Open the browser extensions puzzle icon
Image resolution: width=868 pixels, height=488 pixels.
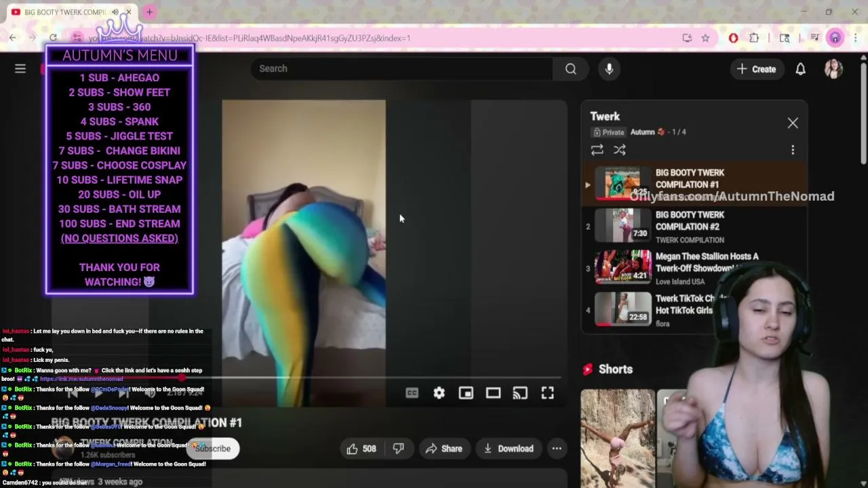tap(754, 38)
